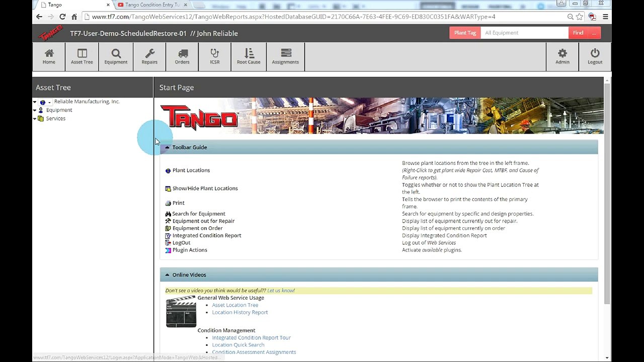
Task: Click the Equipment out for Repair icon
Action: pos(168,221)
